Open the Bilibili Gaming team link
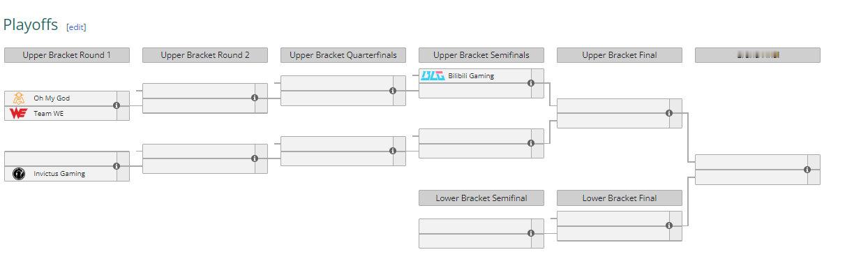The height and width of the screenshot is (259, 868). pyautogui.click(x=471, y=75)
